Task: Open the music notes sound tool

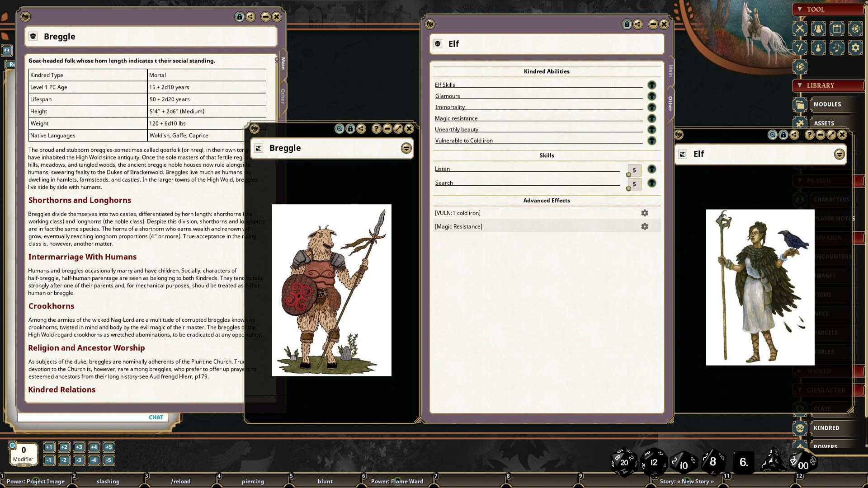Action: click(x=837, y=47)
